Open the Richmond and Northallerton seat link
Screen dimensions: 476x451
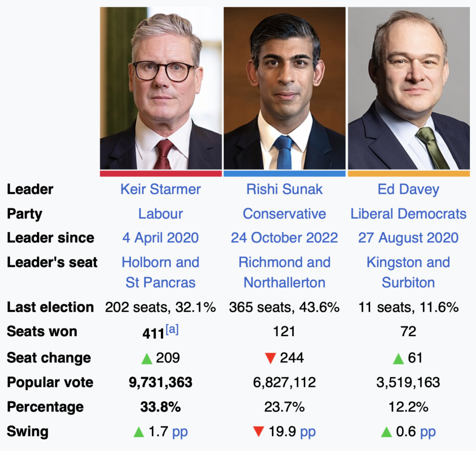pos(285,262)
